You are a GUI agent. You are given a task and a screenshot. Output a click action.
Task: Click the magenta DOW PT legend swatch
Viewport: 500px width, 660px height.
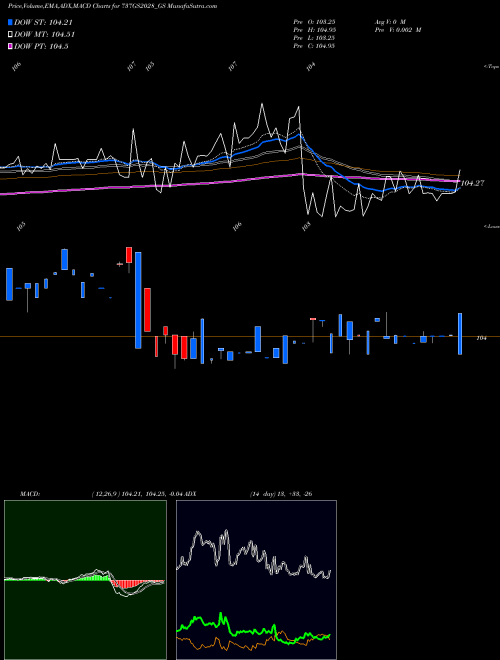click(x=11, y=46)
